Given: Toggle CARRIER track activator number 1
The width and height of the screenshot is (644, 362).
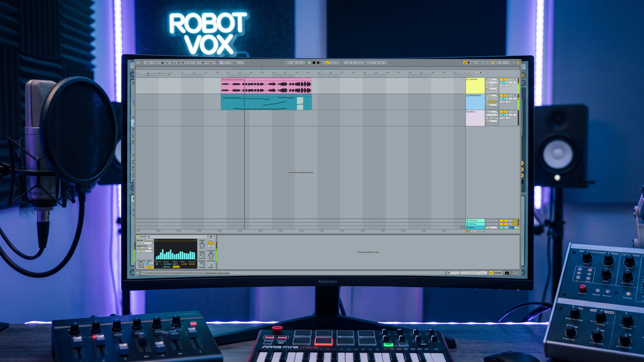Looking at the screenshot, I should 503,79.
